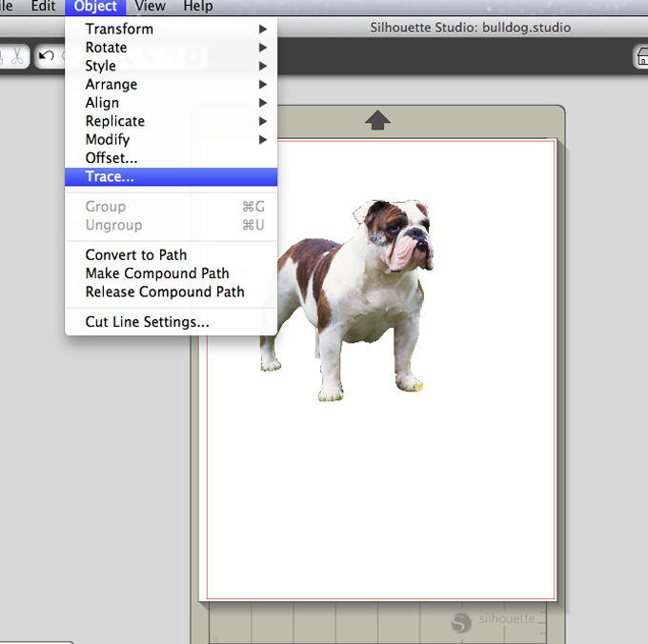Open the Edit menu
Viewport: 648px width, 644px height.
(x=43, y=7)
